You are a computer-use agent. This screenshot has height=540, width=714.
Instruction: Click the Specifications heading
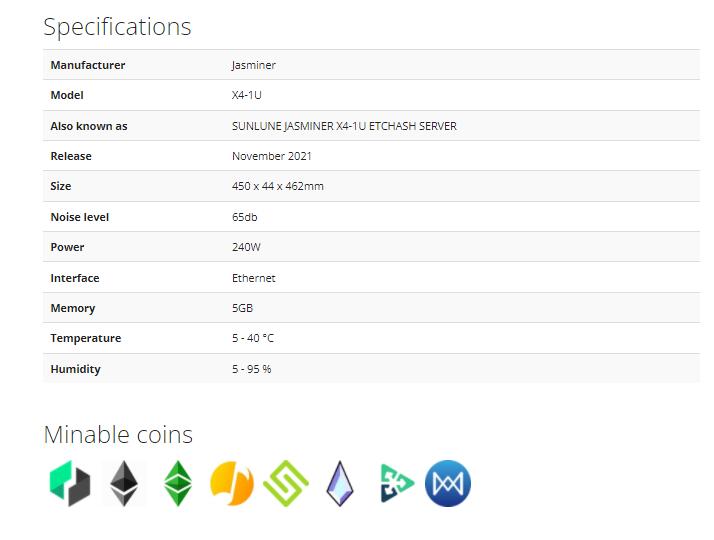click(x=117, y=27)
